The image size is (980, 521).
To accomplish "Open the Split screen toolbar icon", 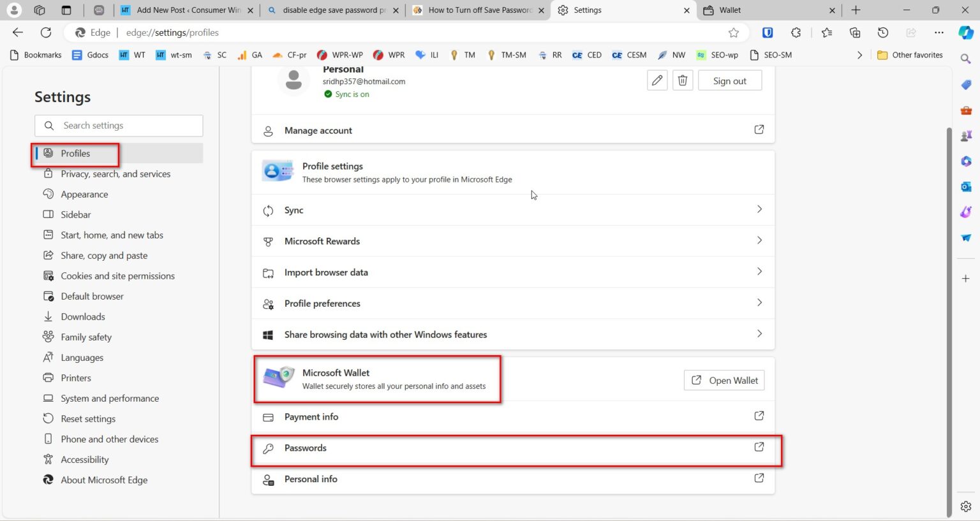I will coord(910,33).
